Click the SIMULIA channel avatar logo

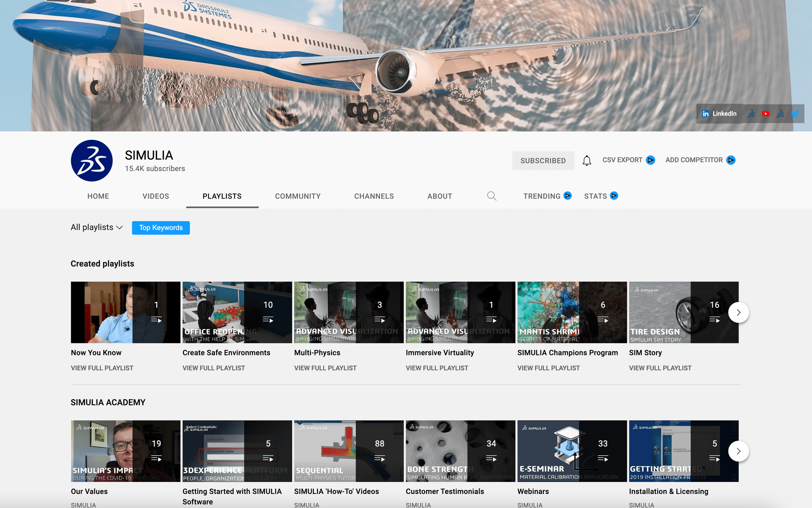click(x=92, y=161)
